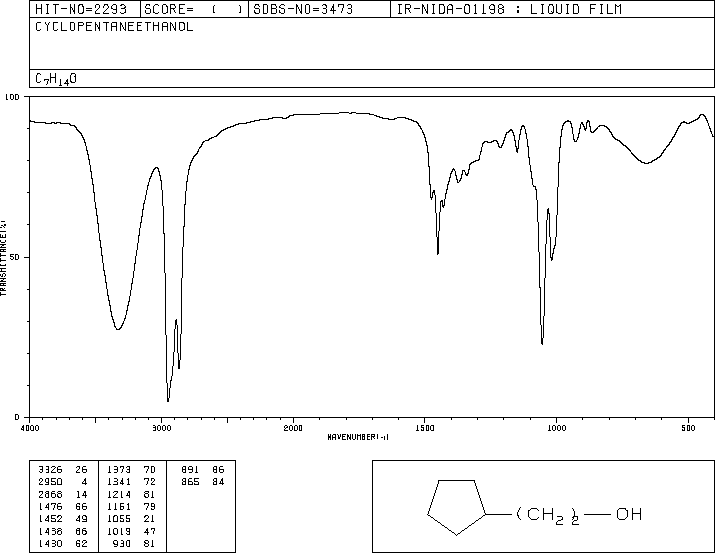Click the WAVENUMBER x-axis title
Screen dimensions: 715x553
(358, 437)
